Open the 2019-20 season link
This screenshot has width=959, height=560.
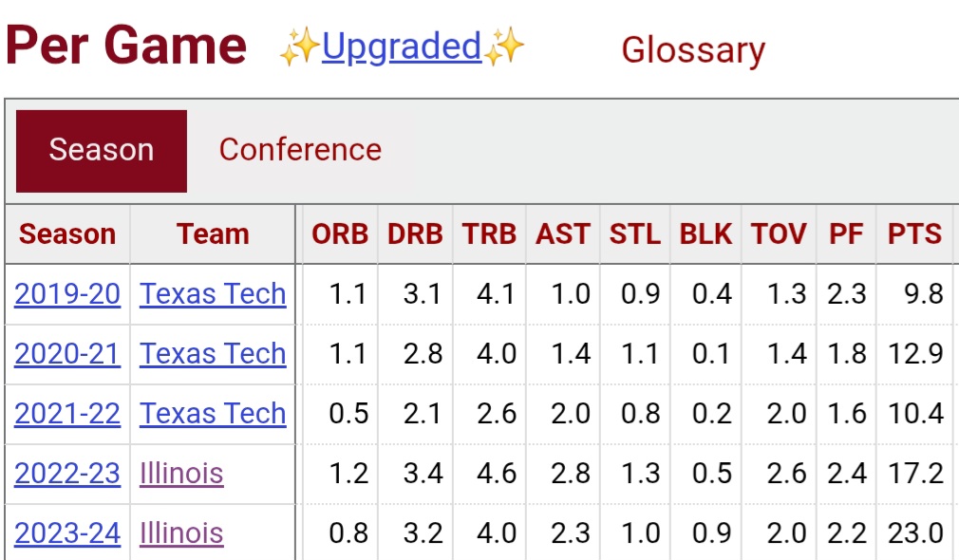(67, 294)
